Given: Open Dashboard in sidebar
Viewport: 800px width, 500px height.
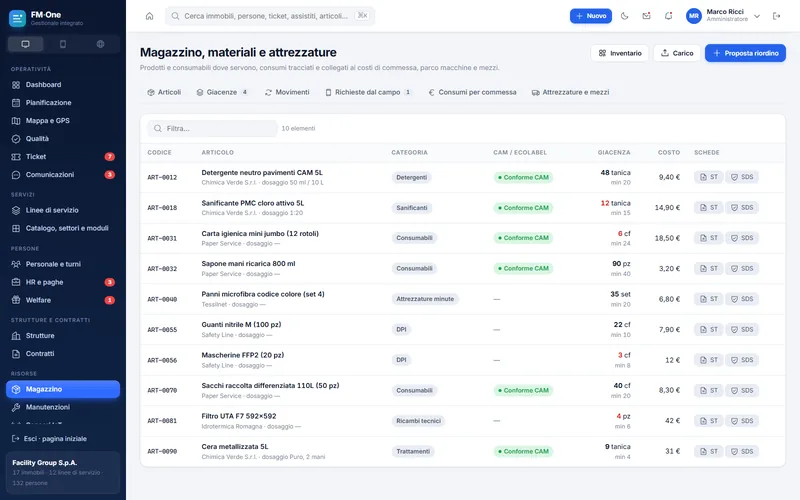Looking at the screenshot, I should (63, 85).
